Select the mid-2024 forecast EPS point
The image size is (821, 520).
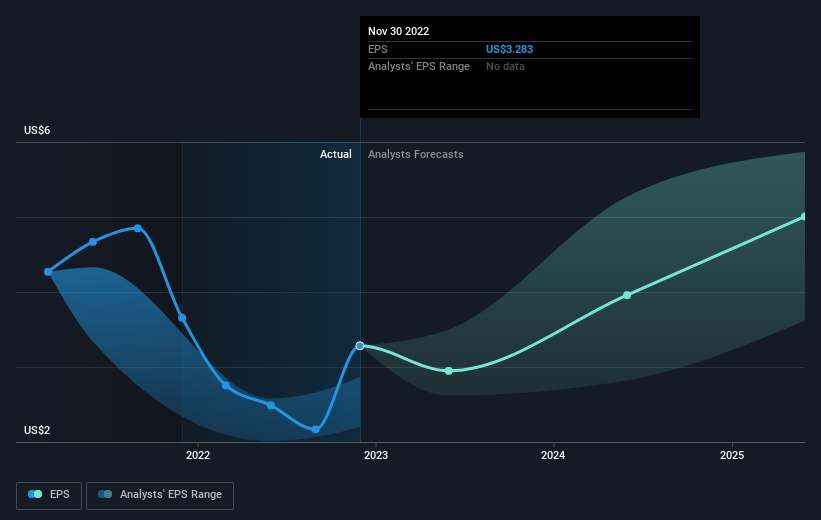(x=627, y=295)
